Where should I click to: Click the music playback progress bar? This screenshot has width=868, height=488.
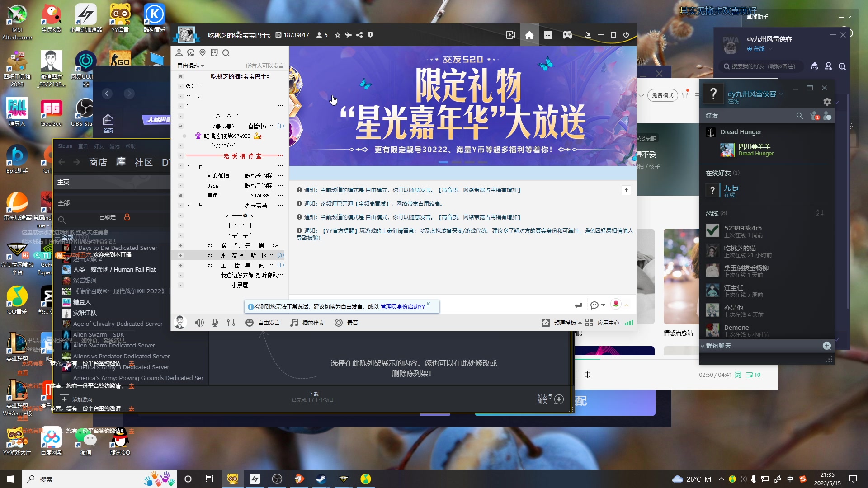676,359
